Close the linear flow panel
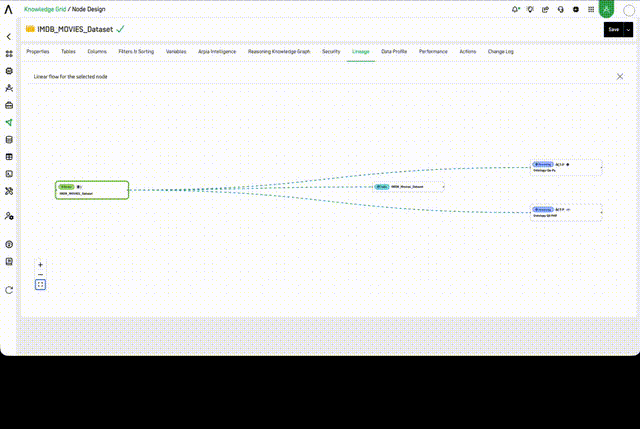The height and width of the screenshot is (429, 640). pyautogui.click(x=620, y=76)
